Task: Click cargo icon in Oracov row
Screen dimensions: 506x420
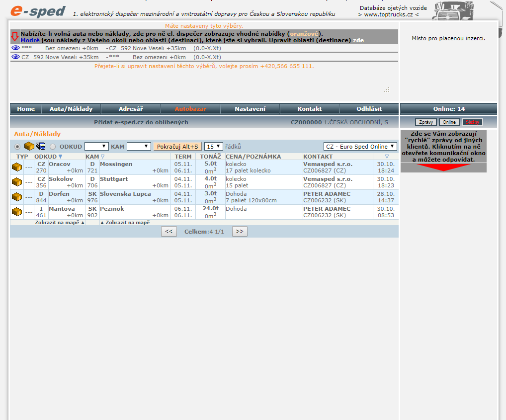Action: [17, 167]
